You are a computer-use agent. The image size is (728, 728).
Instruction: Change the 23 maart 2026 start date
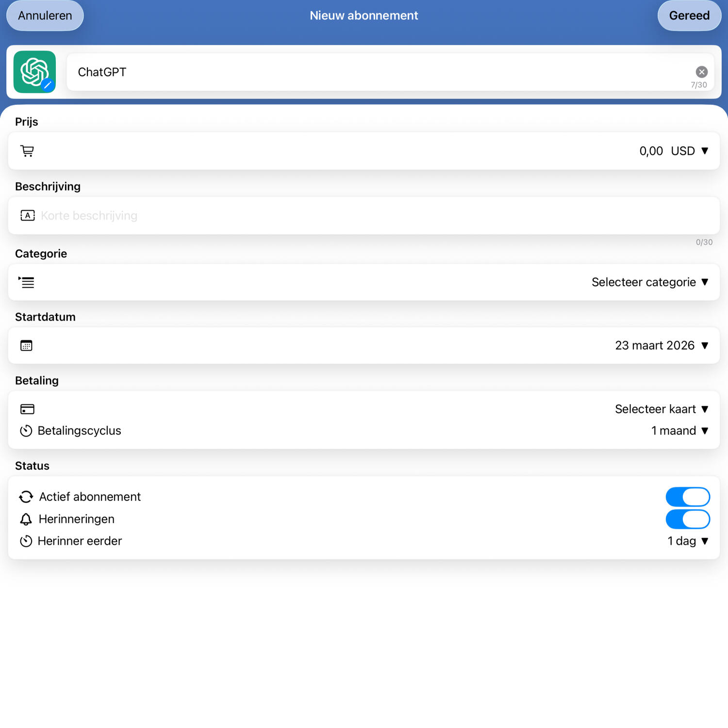coord(661,345)
